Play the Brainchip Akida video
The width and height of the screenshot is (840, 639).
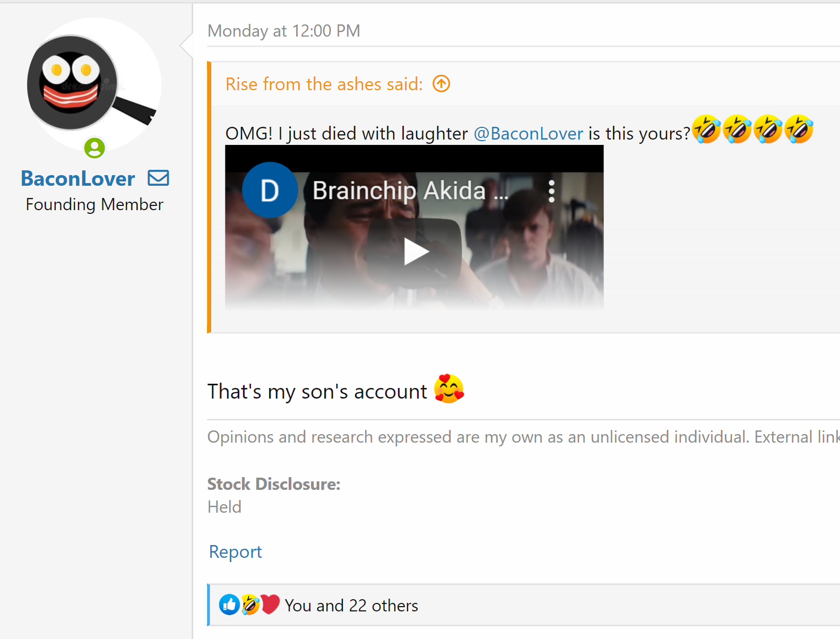point(414,252)
